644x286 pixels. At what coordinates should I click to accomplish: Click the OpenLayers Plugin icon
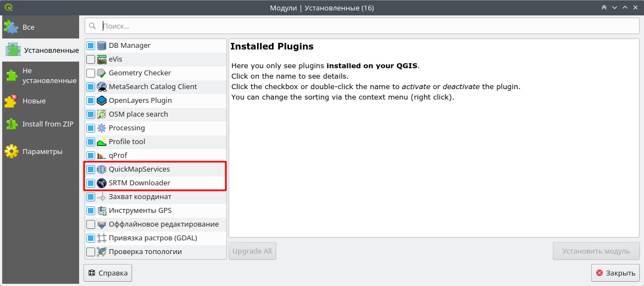click(102, 101)
